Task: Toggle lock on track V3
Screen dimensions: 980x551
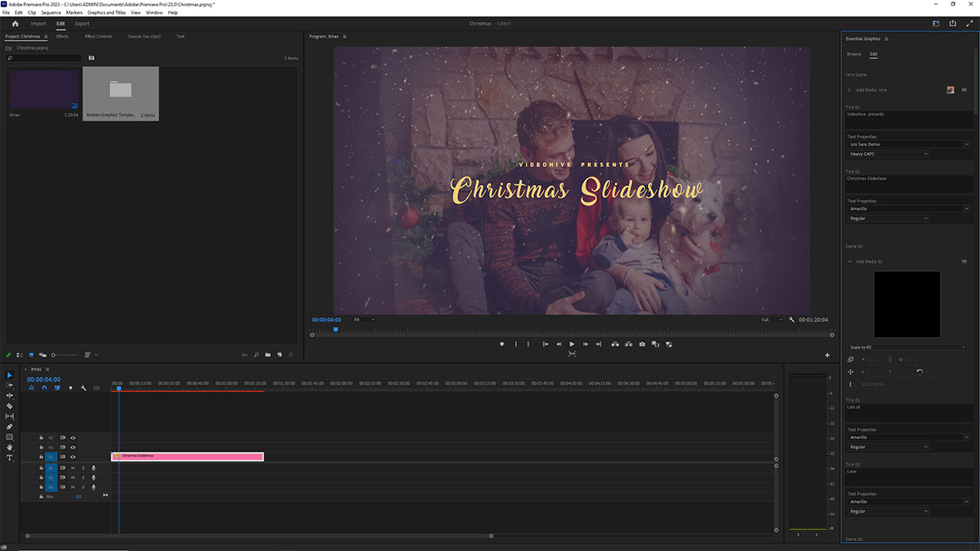Action: 42,438
